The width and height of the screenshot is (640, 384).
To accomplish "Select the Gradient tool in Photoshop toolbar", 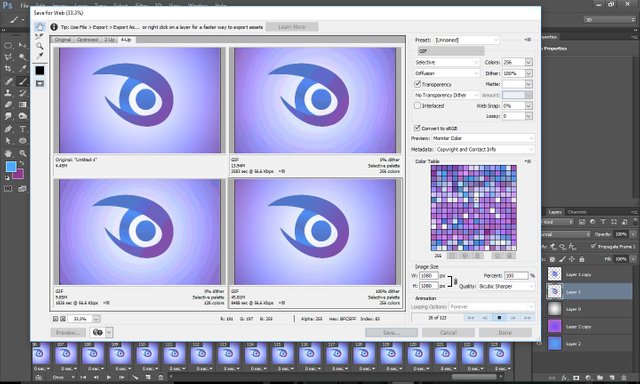I will click(22, 104).
